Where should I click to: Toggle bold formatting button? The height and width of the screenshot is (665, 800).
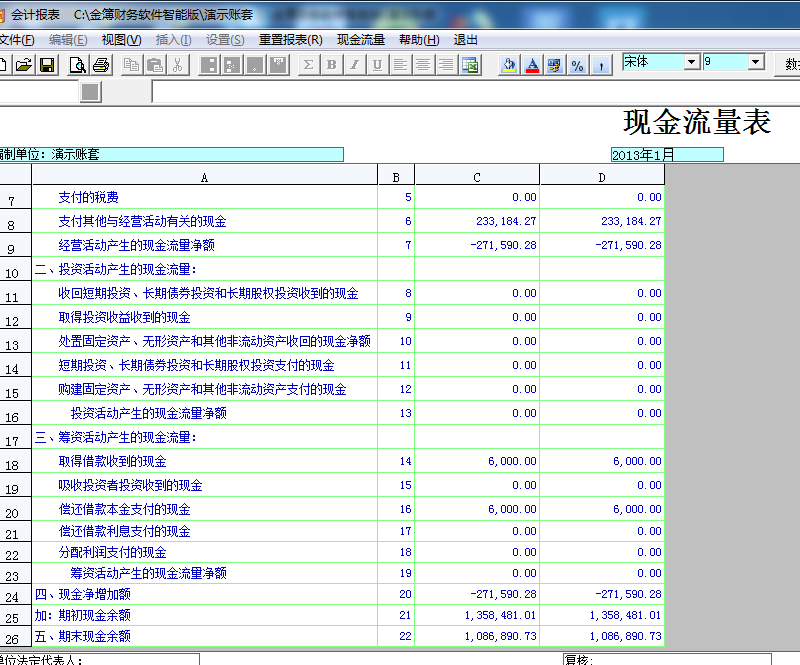pyautogui.click(x=331, y=65)
